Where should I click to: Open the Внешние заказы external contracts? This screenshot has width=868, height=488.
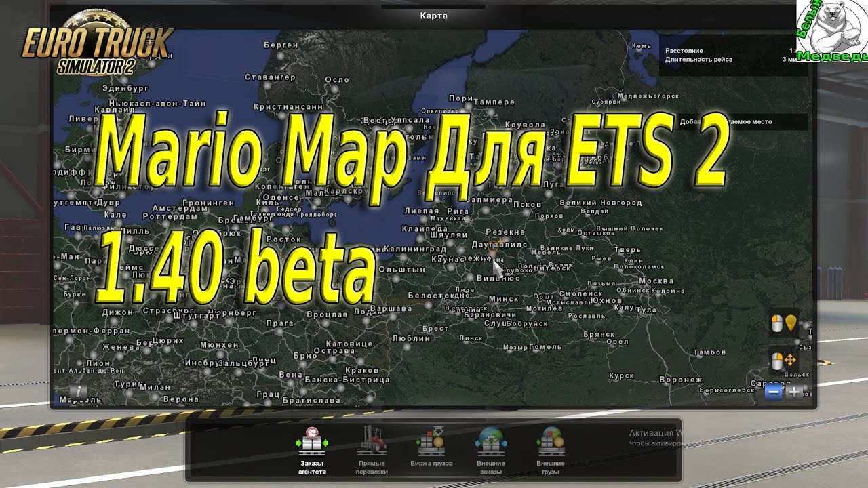[491, 450]
